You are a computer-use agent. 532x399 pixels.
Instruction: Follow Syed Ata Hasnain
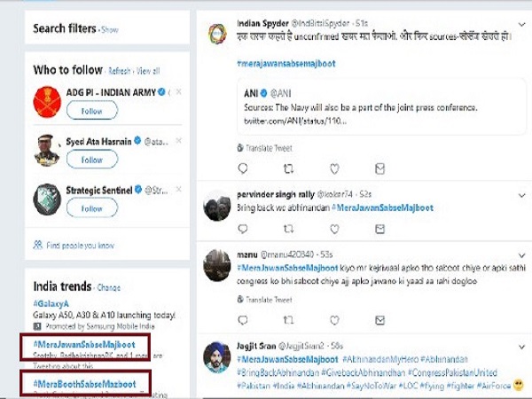coord(92,160)
